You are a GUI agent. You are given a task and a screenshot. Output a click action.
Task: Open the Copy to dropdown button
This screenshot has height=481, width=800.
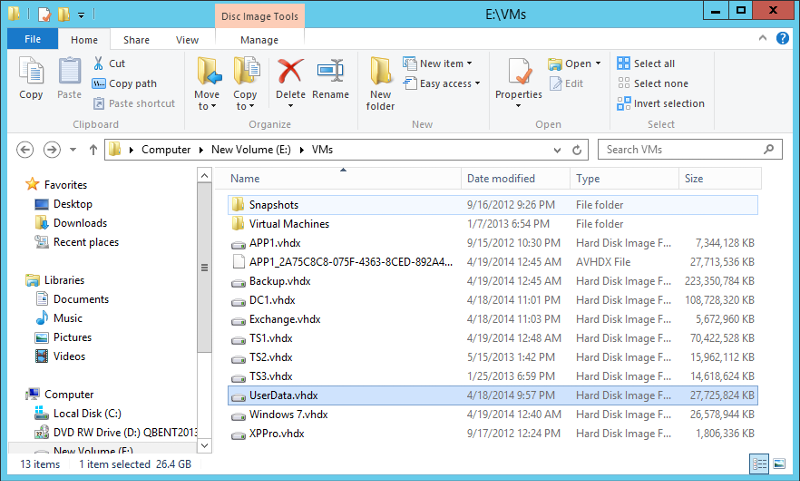point(245,84)
